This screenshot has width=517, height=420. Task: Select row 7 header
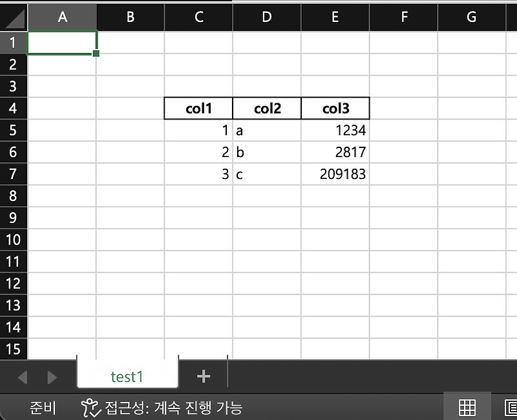pyautogui.click(x=13, y=174)
